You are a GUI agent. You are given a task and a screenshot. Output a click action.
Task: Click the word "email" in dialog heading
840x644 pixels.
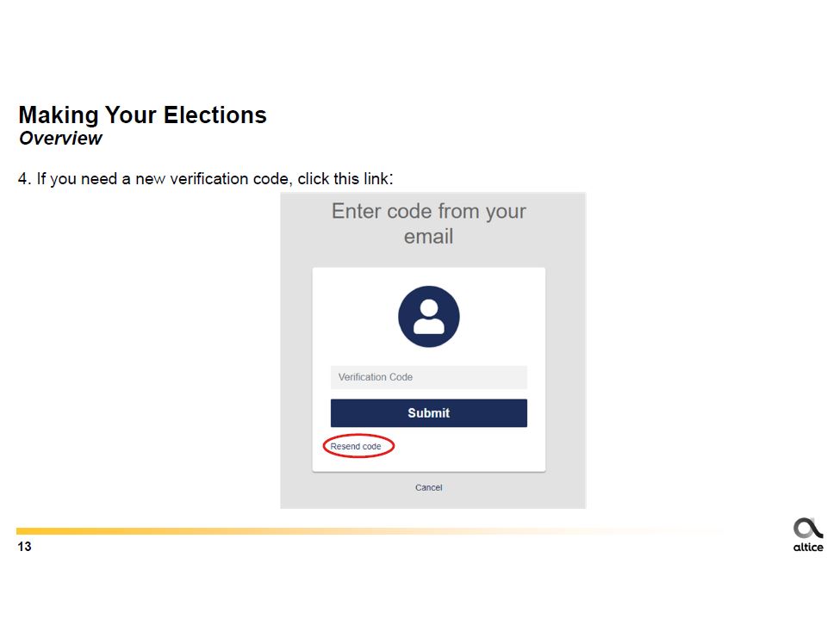click(x=428, y=237)
